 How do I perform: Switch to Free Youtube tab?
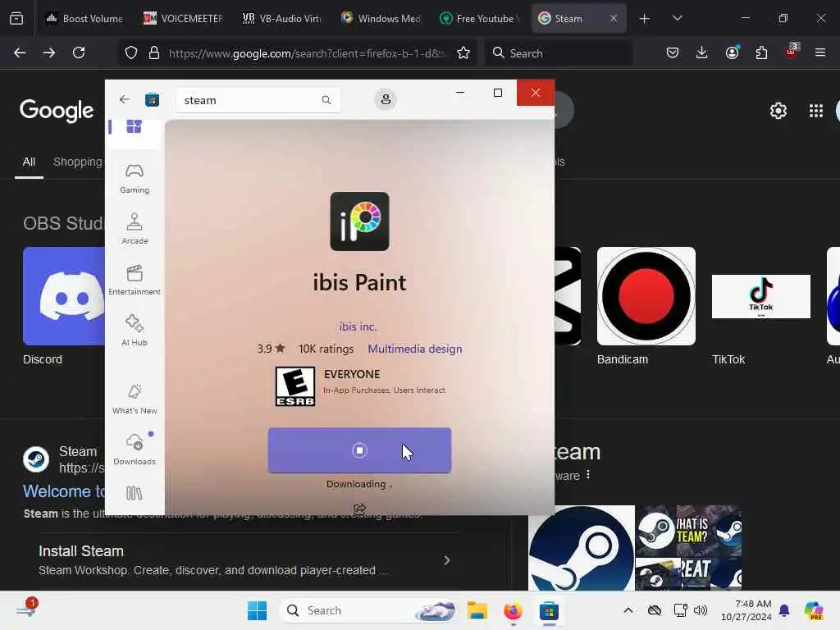pos(479,18)
